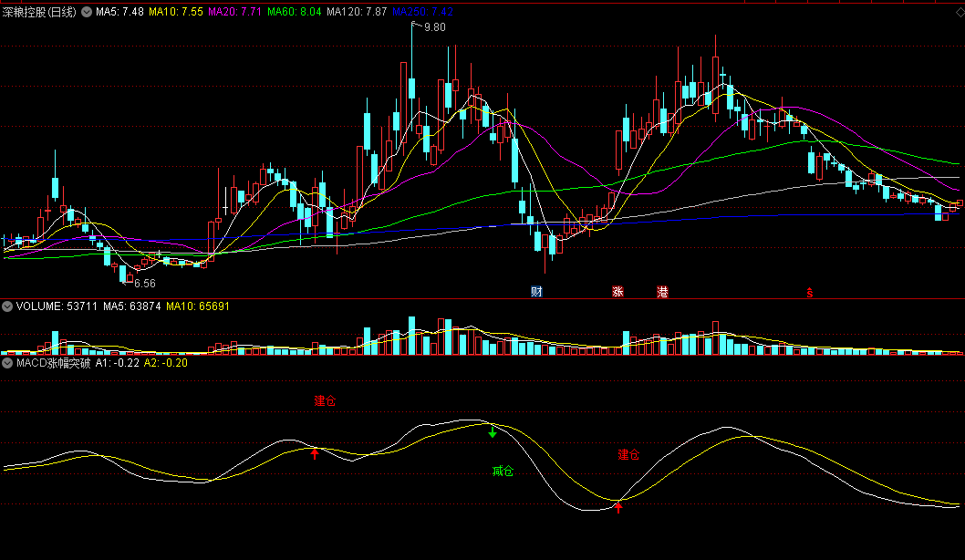Click the VOLUME: 53711 label
This screenshot has height=560, width=965.
(57, 306)
